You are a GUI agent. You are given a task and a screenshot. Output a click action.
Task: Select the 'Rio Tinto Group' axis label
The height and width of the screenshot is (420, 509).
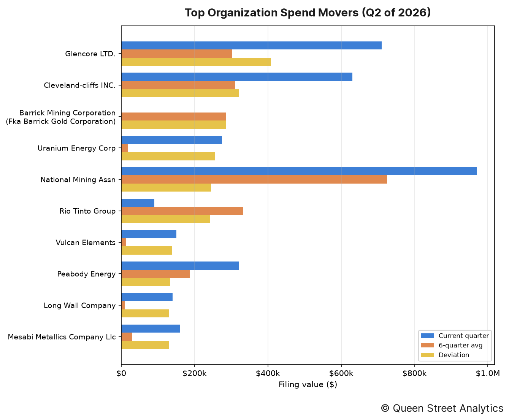tap(87, 211)
